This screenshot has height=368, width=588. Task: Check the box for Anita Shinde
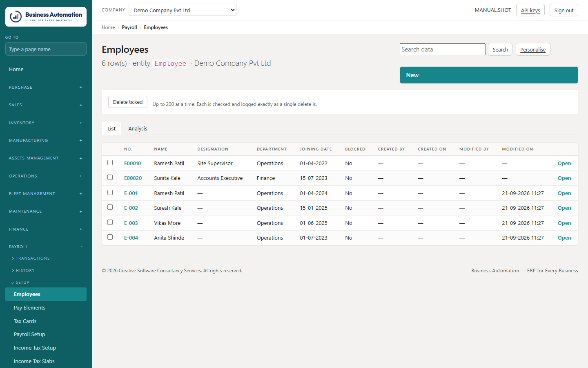tap(110, 237)
